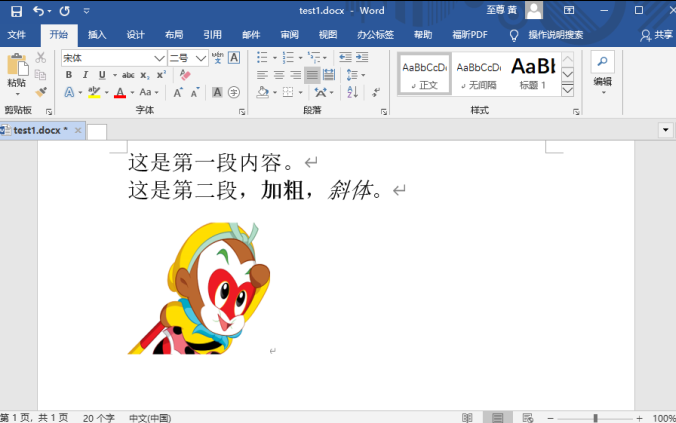Open the 文件 menu
The height and width of the screenshot is (423, 676).
[x=17, y=35]
